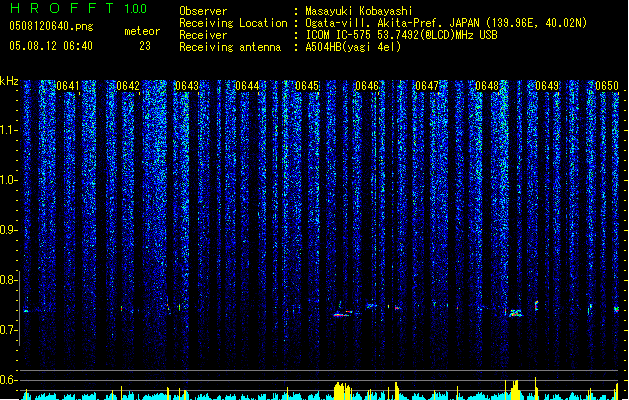Click the 0645 time marker
The image size is (629, 400).
coord(307,86)
